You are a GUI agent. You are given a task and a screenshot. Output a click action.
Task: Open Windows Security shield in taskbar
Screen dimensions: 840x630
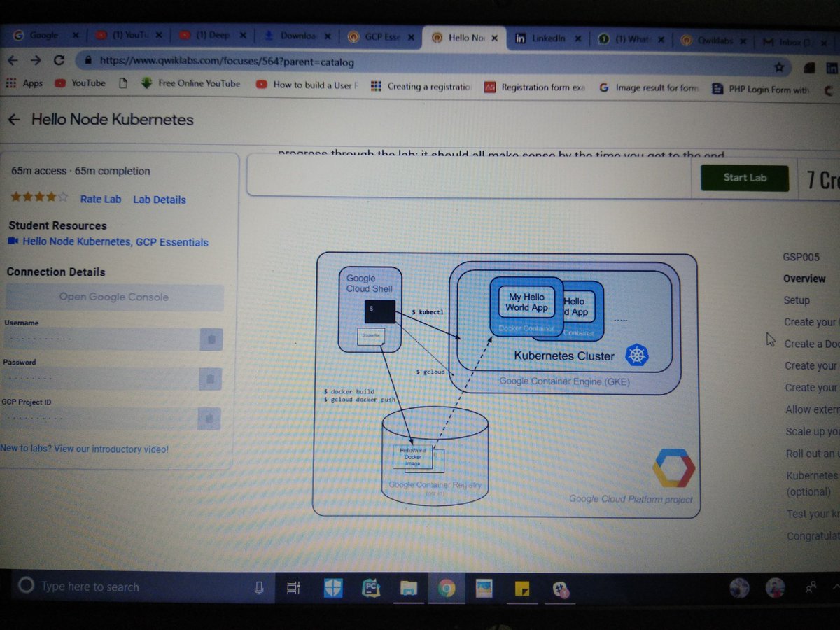pos(333,588)
